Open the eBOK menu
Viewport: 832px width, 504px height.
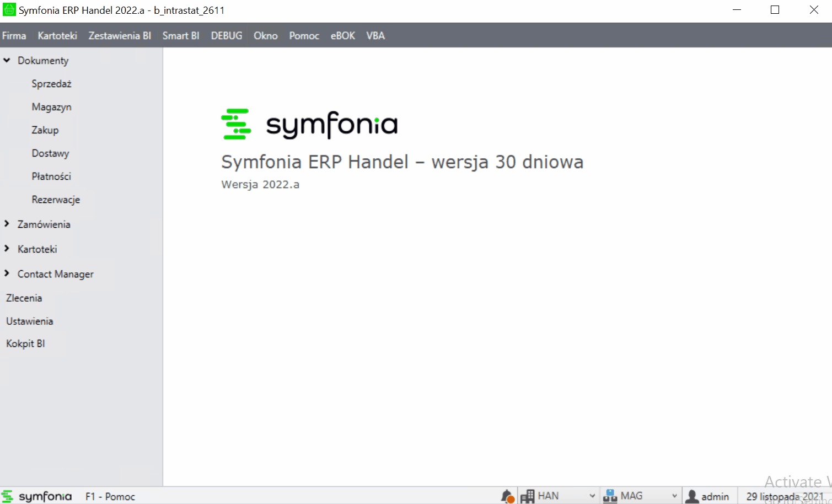pos(342,36)
